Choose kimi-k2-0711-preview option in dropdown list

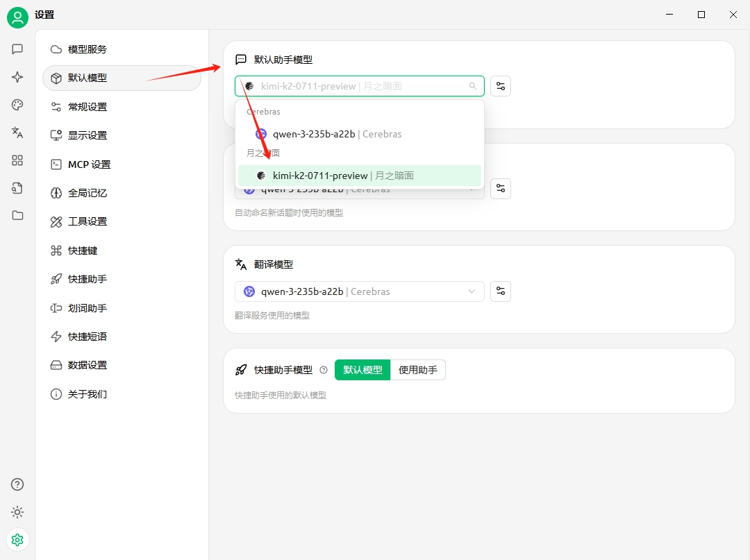coord(360,176)
